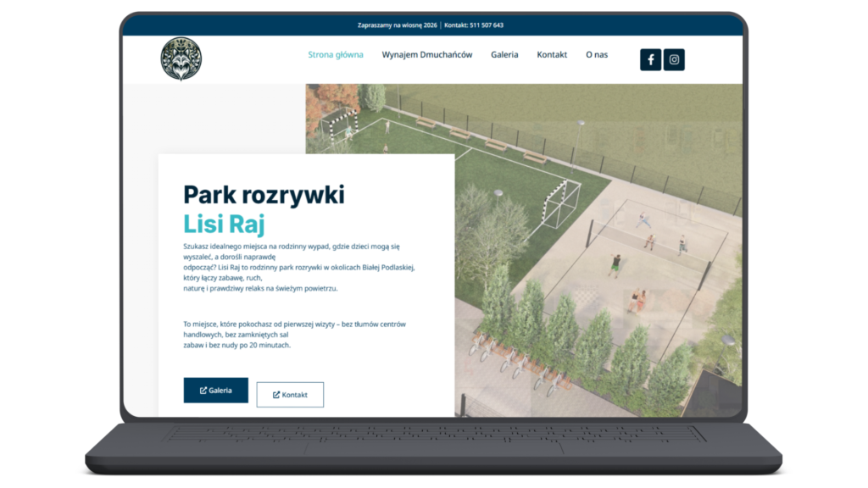Select the O nas menu entry
868x488 pixels.
point(597,54)
